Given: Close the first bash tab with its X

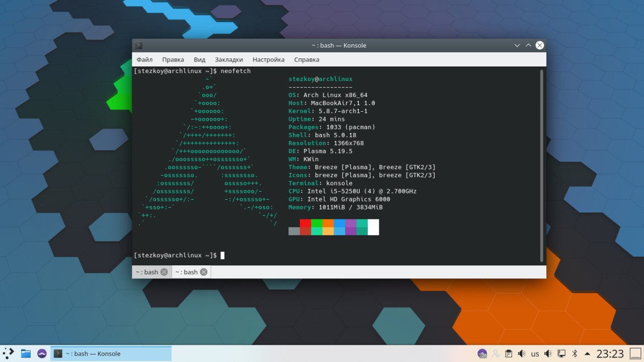Looking at the screenshot, I should pos(164,272).
